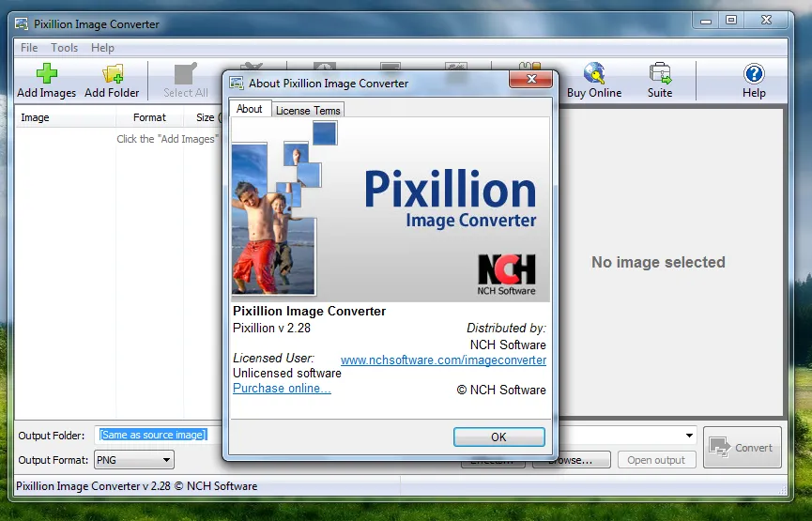This screenshot has width=812, height=521.
Task: Maximize the Pixillion main window
Action: [x=731, y=21]
